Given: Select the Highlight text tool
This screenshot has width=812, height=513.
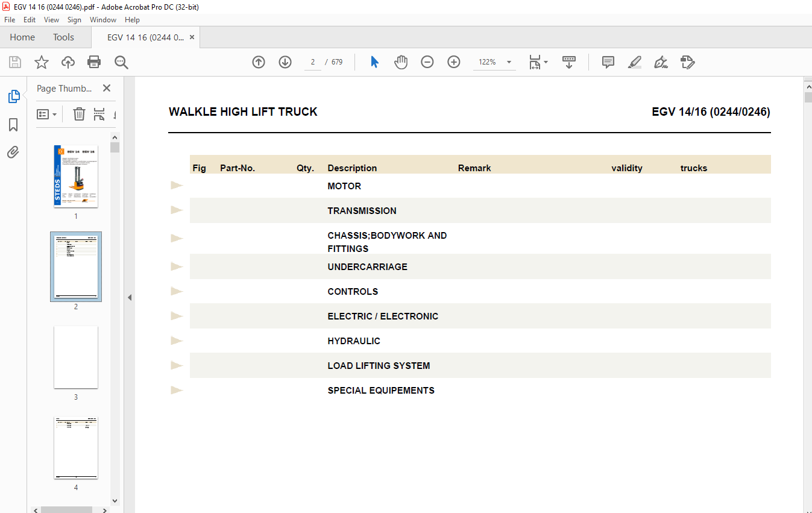Looking at the screenshot, I should coord(635,62).
